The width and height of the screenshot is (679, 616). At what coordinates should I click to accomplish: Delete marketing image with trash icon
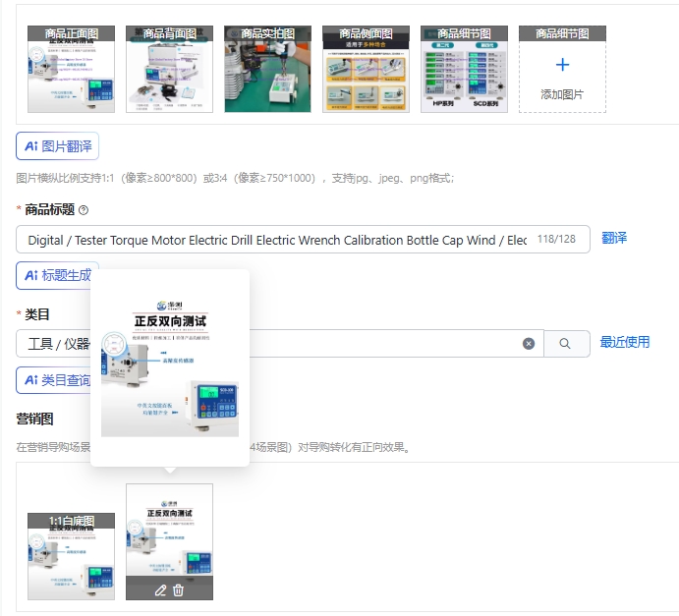[x=179, y=590]
